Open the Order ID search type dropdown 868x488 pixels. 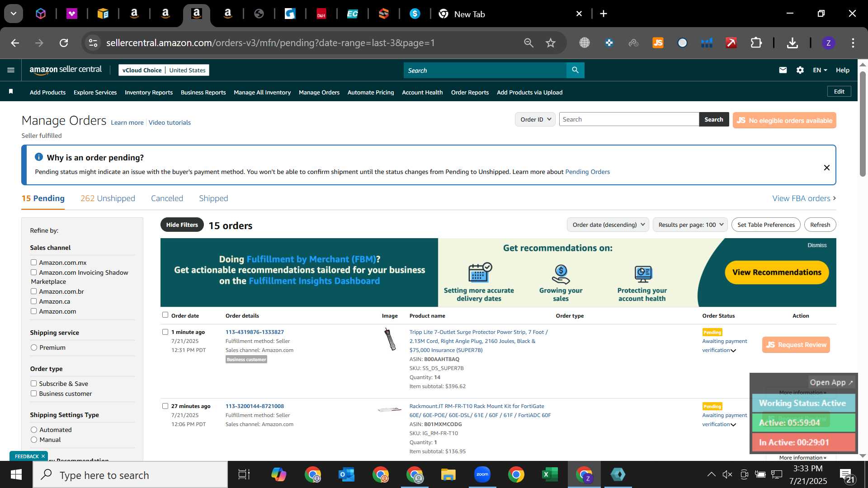tap(535, 119)
